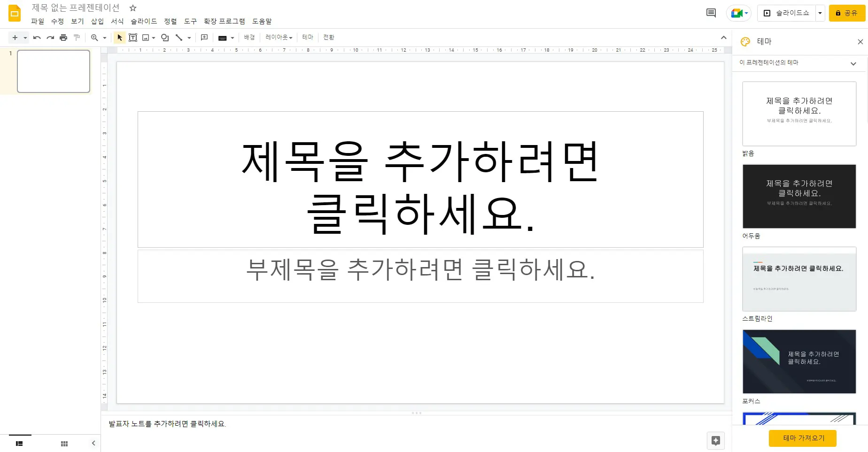Click the 테마 가져오기 import button
Image resolution: width=868 pixels, height=452 pixels.
point(803,438)
